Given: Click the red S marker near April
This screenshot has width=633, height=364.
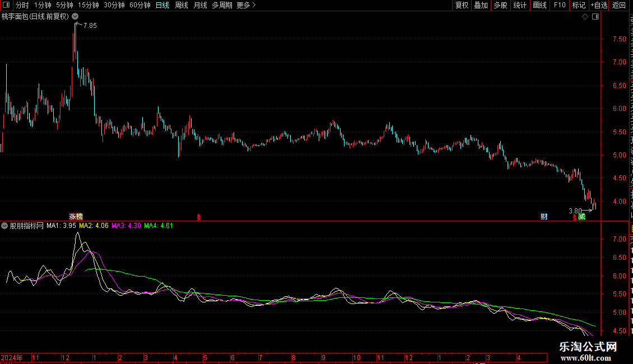Looking at the screenshot, I should point(199,217).
